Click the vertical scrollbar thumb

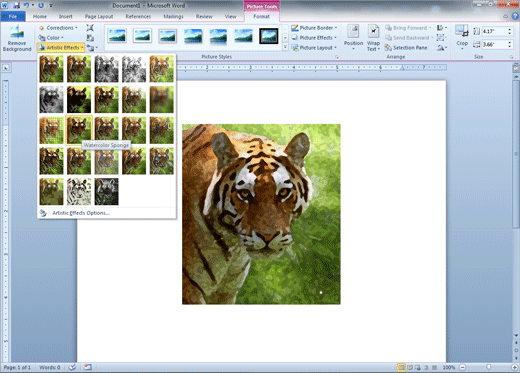pyautogui.click(x=516, y=154)
